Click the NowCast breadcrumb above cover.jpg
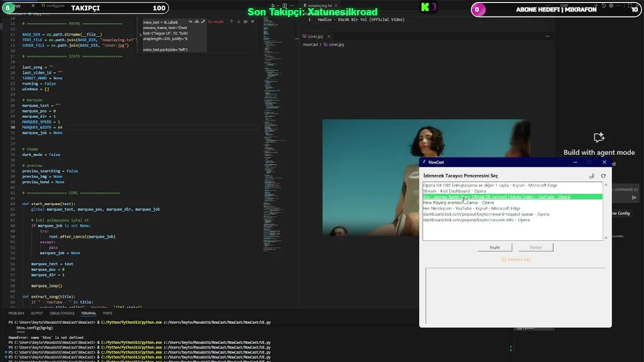Screen dimensions: 644x362 click(310, 44)
